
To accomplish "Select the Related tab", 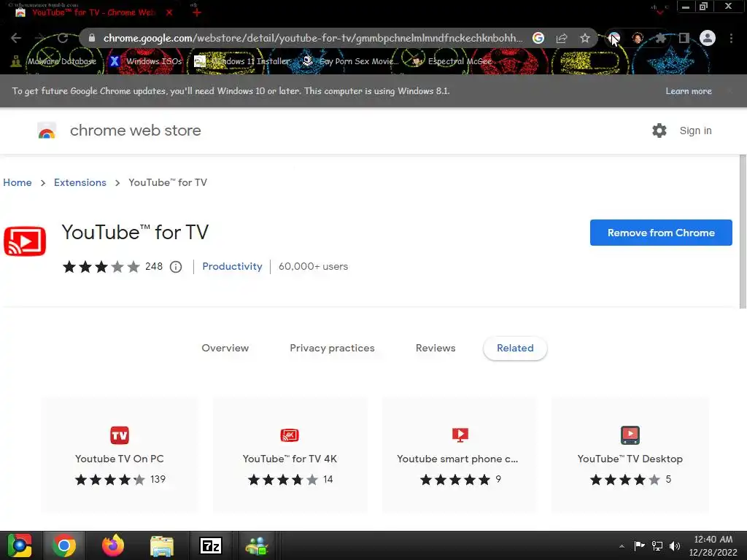I will (x=515, y=348).
